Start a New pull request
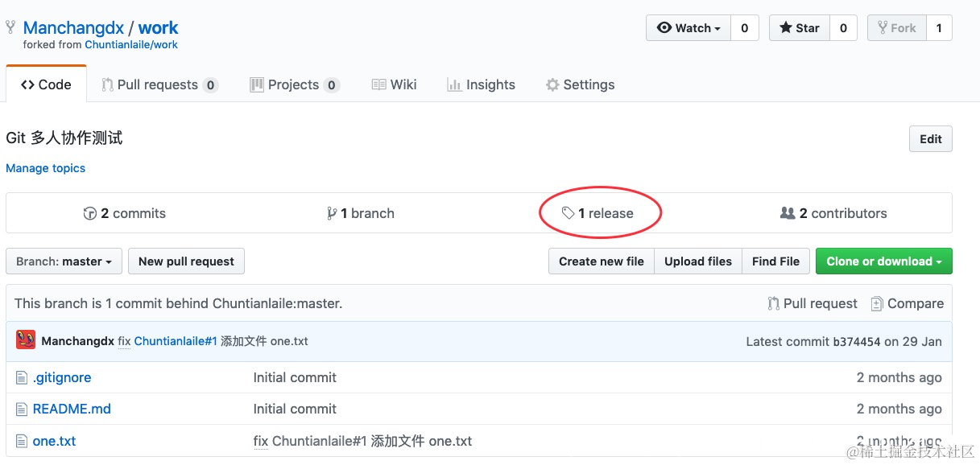 (186, 261)
